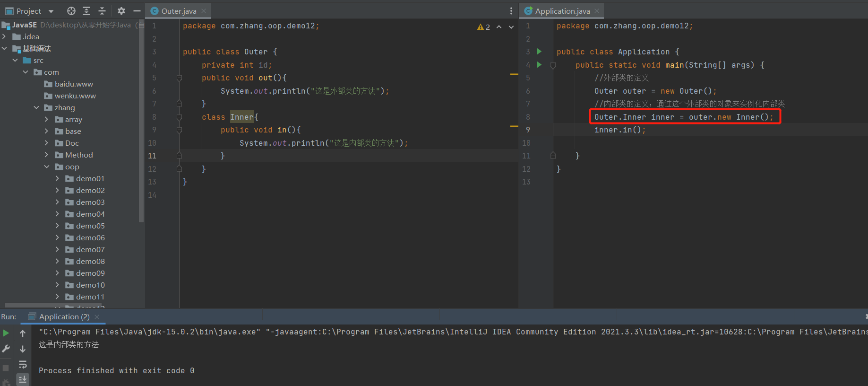The width and height of the screenshot is (868, 386).
Task: Switch to the Outer.java tab
Action: tap(178, 11)
